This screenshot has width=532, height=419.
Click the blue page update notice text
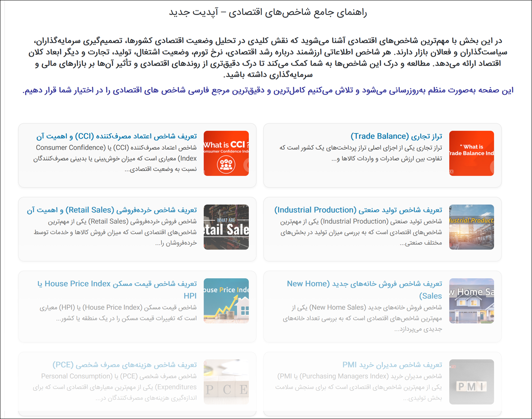coord(268,90)
